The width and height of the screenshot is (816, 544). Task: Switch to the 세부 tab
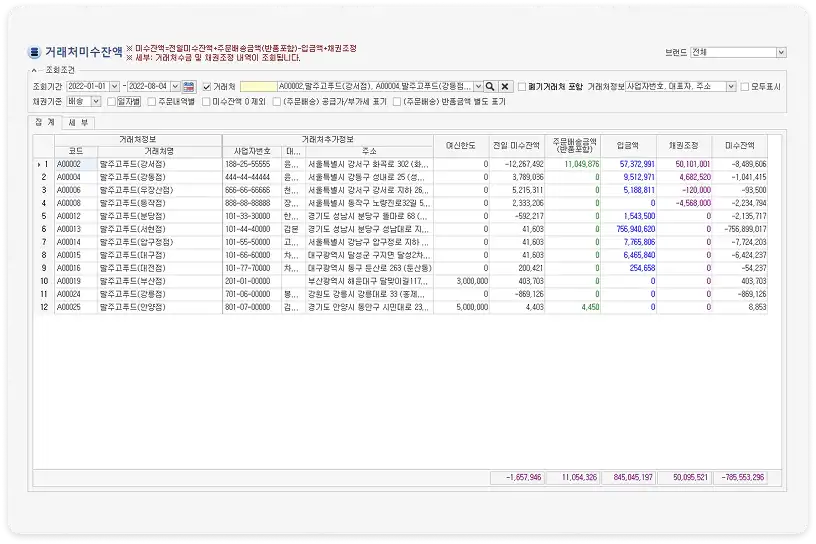(x=78, y=123)
